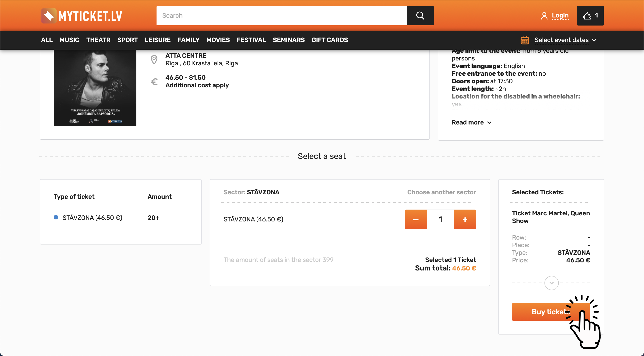Open the SEMINARS category
This screenshot has height=356, width=644.
point(288,40)
